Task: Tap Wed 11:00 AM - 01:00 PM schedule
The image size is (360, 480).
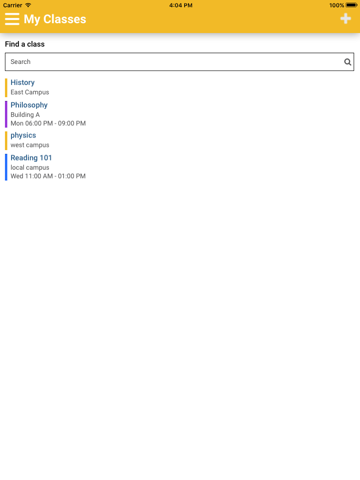Action: coord(48,176)
